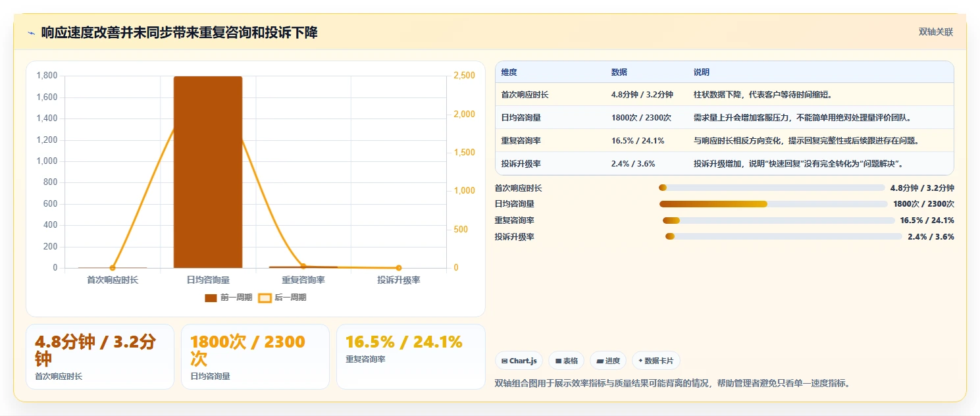Viewport: 980px width, 416px height.
Task: Click icon in the 表格 tag
Action: coord(558,361)
